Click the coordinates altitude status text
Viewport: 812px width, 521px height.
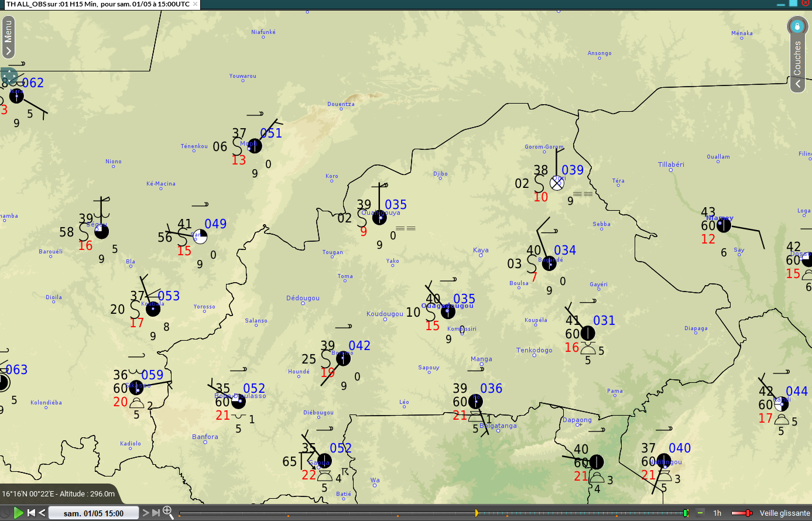[59, 494]
